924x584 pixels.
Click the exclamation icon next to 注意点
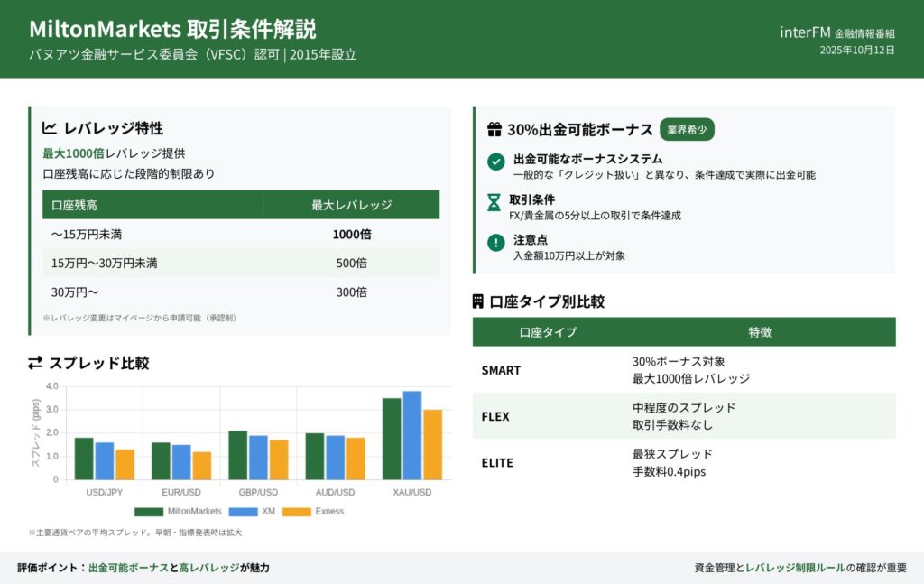[495, 242]
